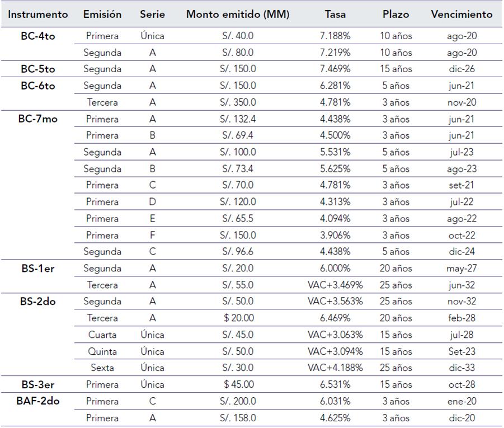Viewport: 504px width, 428px height.
Task: Click the dic-33 maturity date
Action: click(x=461, y=368)
